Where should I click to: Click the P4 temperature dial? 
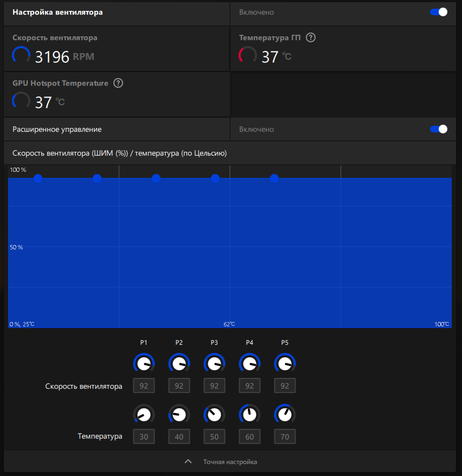click(249, 414)
